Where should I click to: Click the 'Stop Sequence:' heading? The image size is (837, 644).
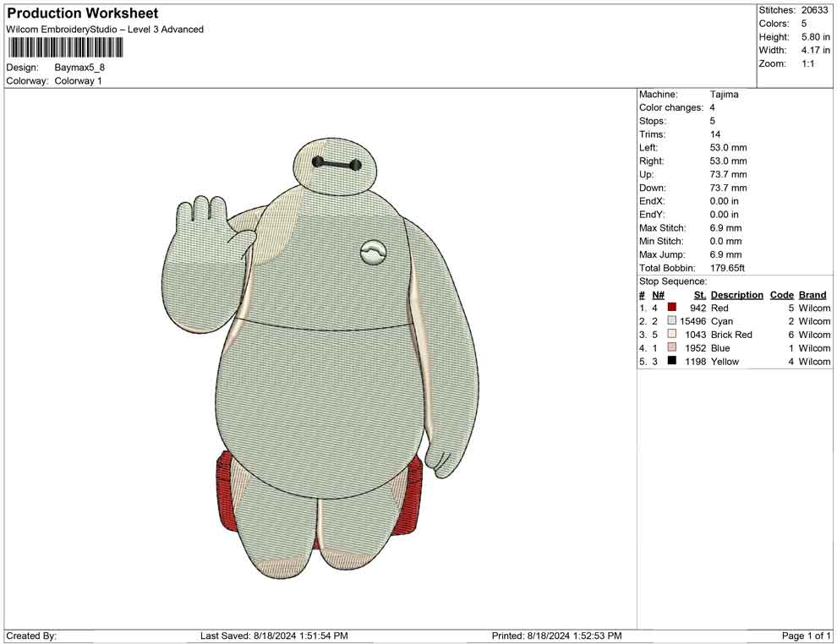673,281
